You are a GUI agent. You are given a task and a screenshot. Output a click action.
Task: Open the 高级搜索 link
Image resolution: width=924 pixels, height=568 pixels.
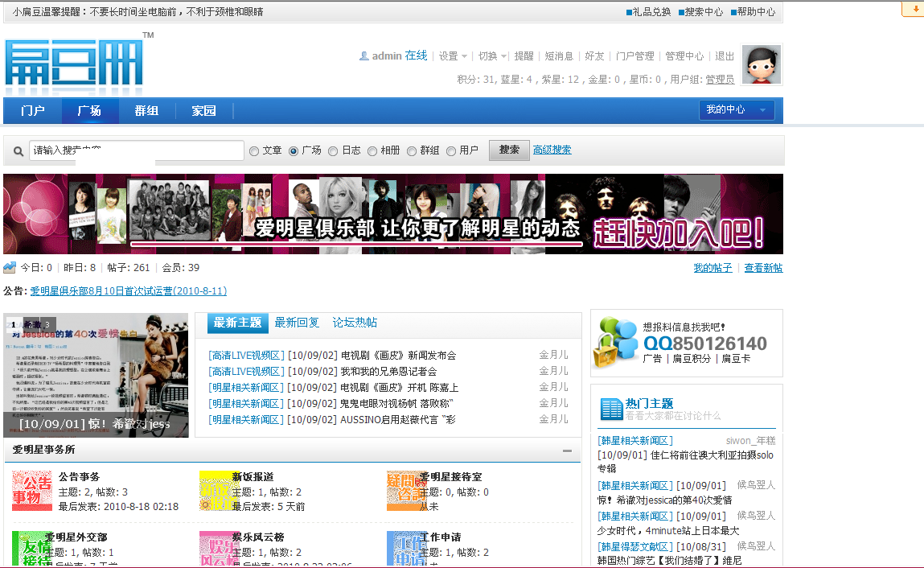[x=552, y=150]
